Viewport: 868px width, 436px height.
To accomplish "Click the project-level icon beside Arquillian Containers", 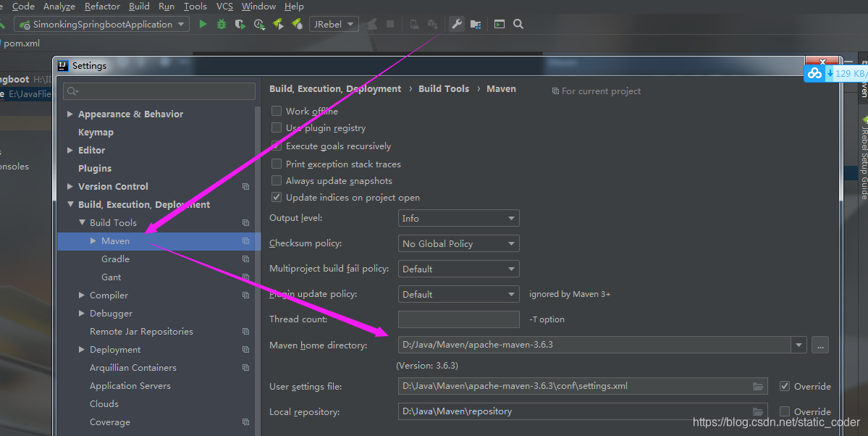I will [246, 367].
